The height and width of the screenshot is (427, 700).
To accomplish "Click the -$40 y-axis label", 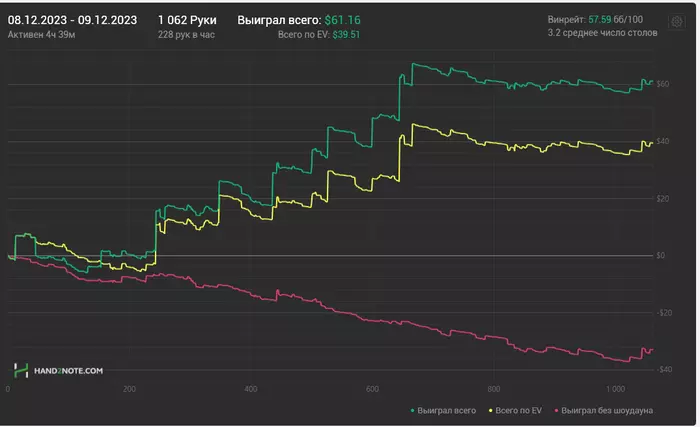I will coord(661,369).
